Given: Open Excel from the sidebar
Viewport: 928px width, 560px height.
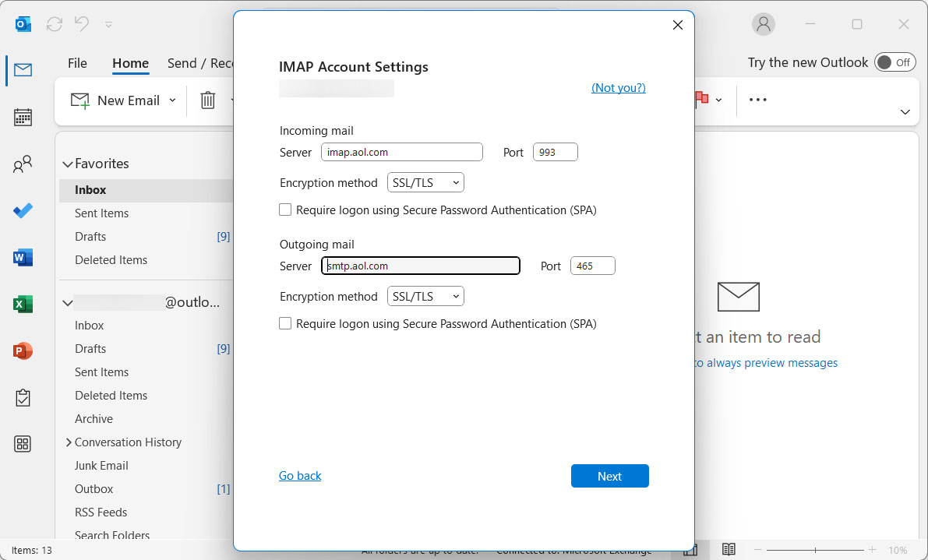Looking at the screenshot, I should [23, 302].
